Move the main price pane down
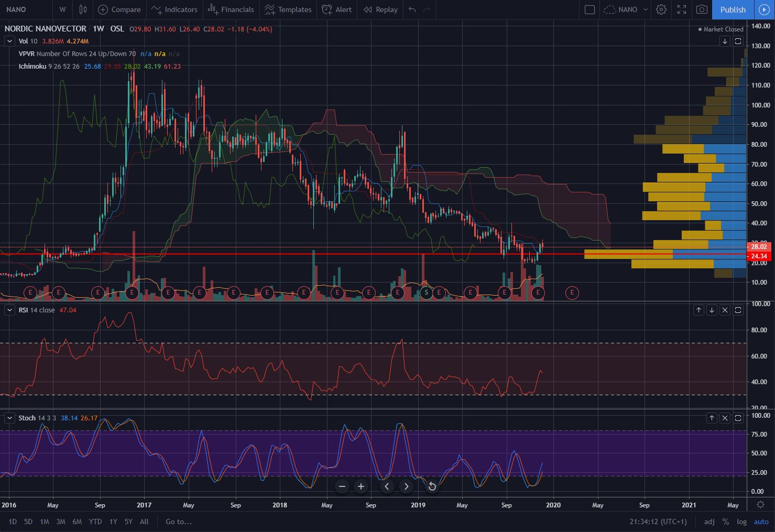Image resolution: width=775 pixels, height=532 pixels. tap(725, 41)
